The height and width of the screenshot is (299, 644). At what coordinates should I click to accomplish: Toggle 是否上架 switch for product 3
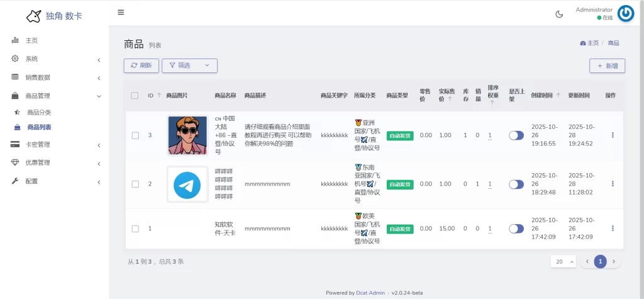click(516, 135)
